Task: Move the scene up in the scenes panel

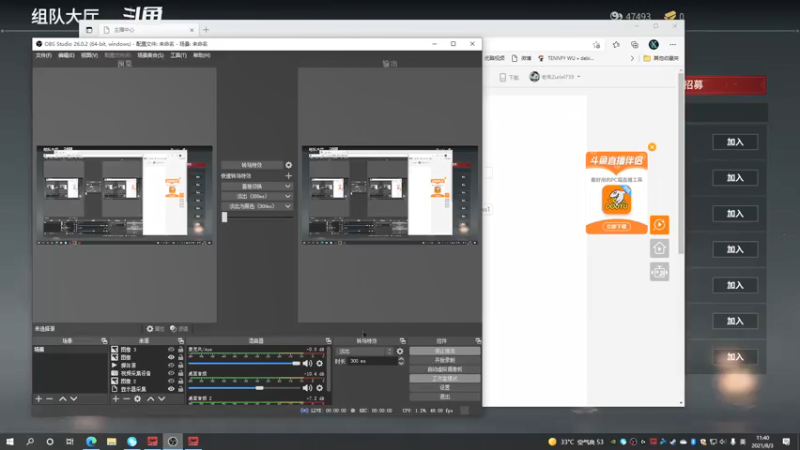Action: (x=62, y=398)
